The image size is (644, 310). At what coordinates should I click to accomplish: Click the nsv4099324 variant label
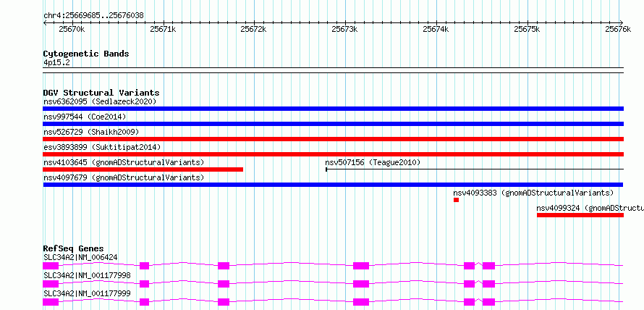click(590, 208)
